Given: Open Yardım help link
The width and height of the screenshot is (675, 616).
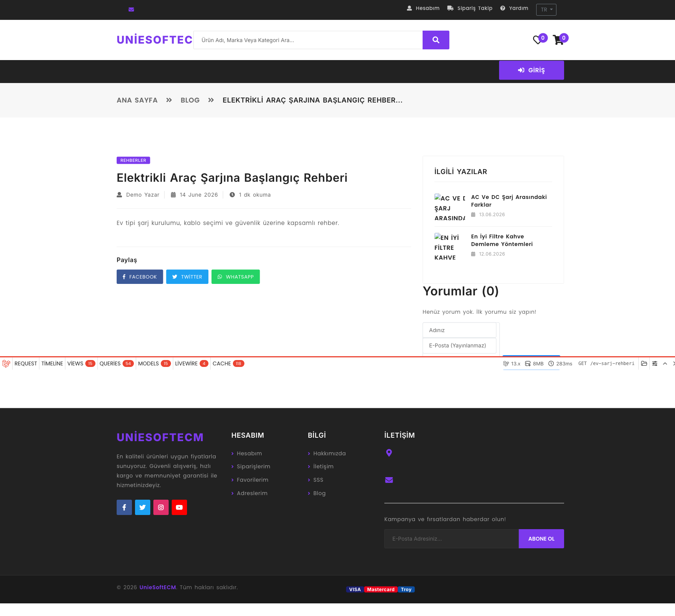Looking at the screenshot, I should pos(514,8).
